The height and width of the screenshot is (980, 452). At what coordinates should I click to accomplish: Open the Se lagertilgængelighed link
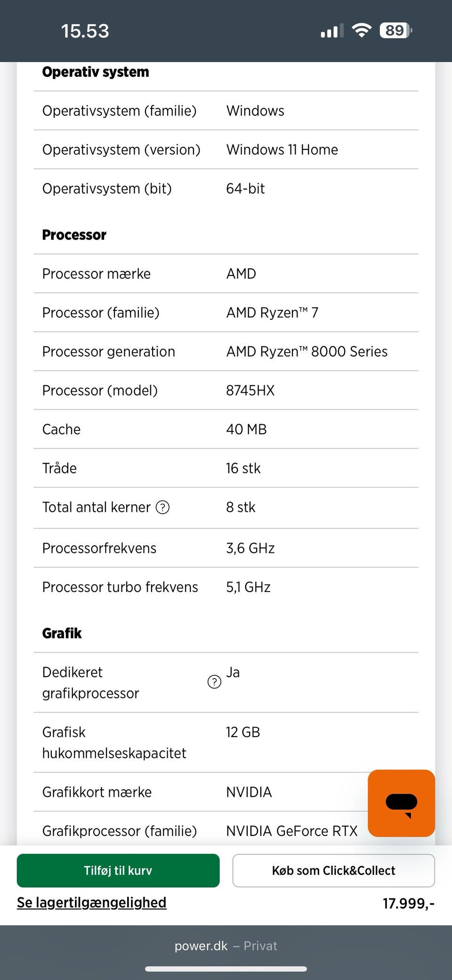coord(92,902)
